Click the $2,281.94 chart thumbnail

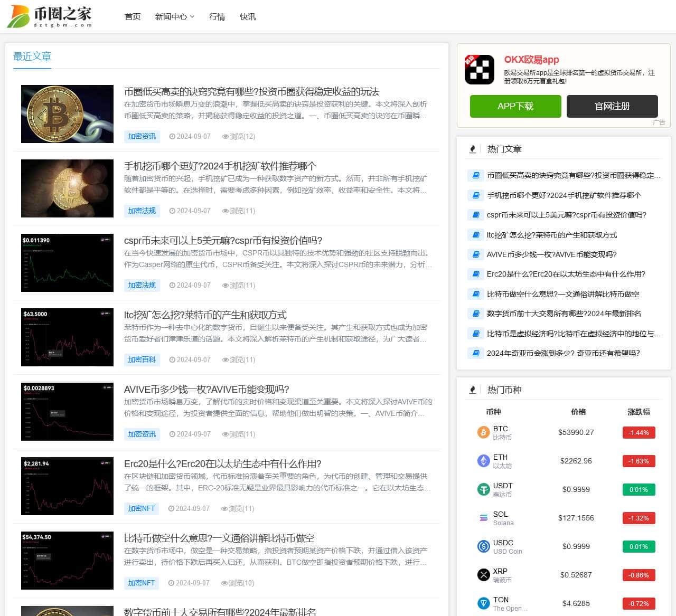(67, 486)
